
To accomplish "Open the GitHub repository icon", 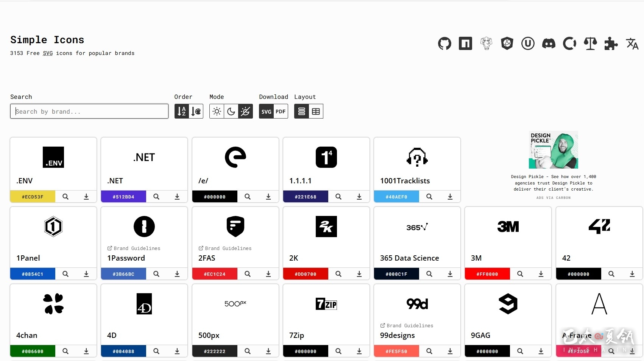I will [x=444, y=44].
